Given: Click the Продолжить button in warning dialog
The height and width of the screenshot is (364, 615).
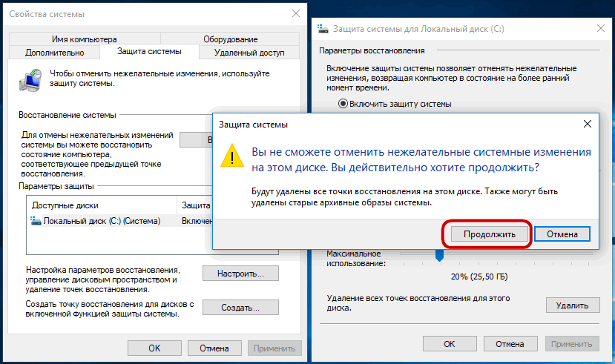Looking at the screenshot, I should pos(490,234).
